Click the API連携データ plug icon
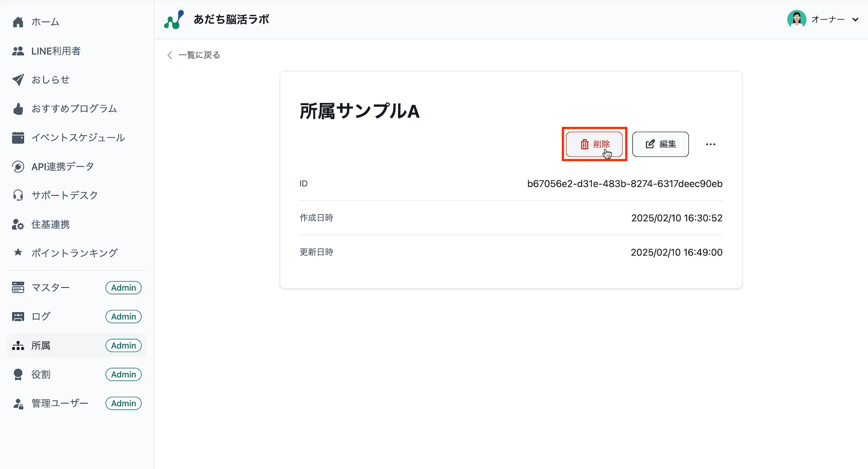 pos(18,167)
